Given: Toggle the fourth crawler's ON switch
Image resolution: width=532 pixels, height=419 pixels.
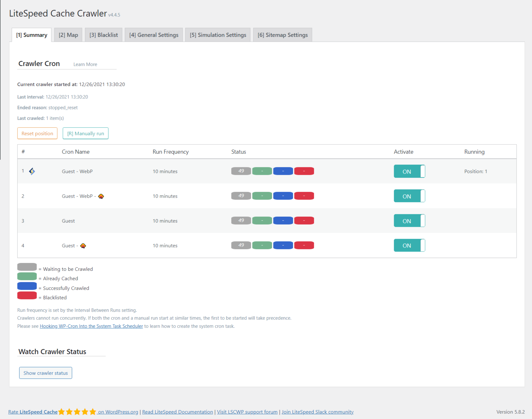Looking at the screenshot, I should (x=409, y=245).
